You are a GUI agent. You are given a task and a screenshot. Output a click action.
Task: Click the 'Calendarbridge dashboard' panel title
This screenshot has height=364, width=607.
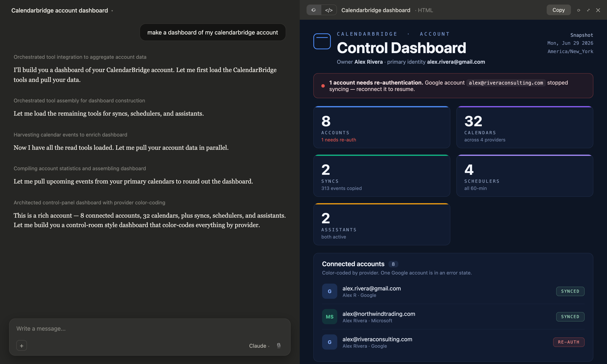pyautogui.click(x=376, y=10)
